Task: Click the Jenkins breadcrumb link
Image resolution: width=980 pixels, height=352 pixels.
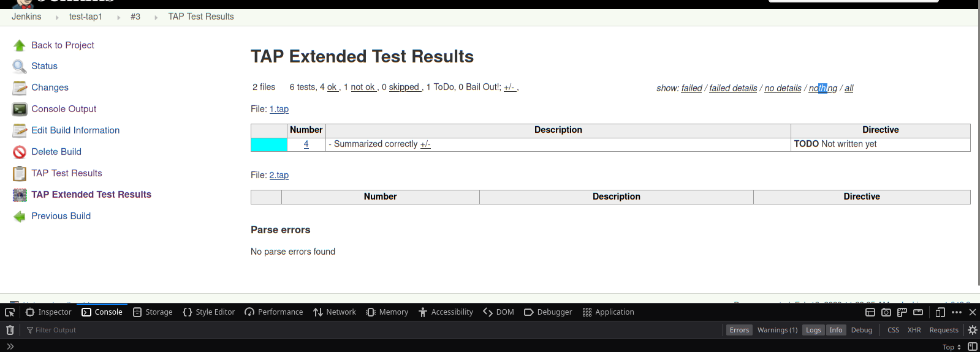Action: pos(26,17)
